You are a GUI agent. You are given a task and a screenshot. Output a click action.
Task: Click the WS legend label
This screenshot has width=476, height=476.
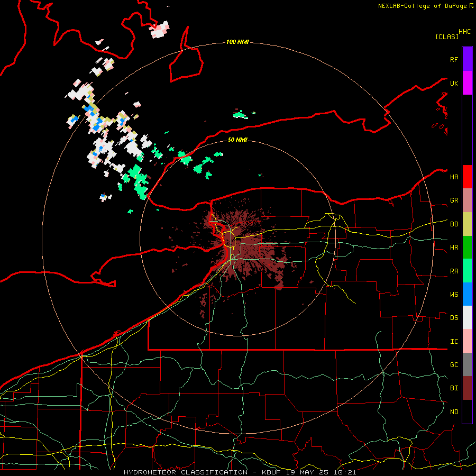tap(454, 295)
